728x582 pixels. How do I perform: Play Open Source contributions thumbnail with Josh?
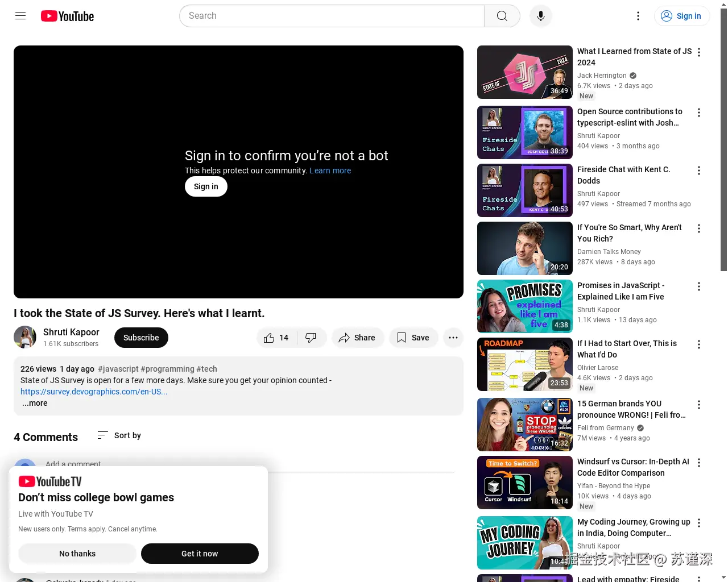525,132
